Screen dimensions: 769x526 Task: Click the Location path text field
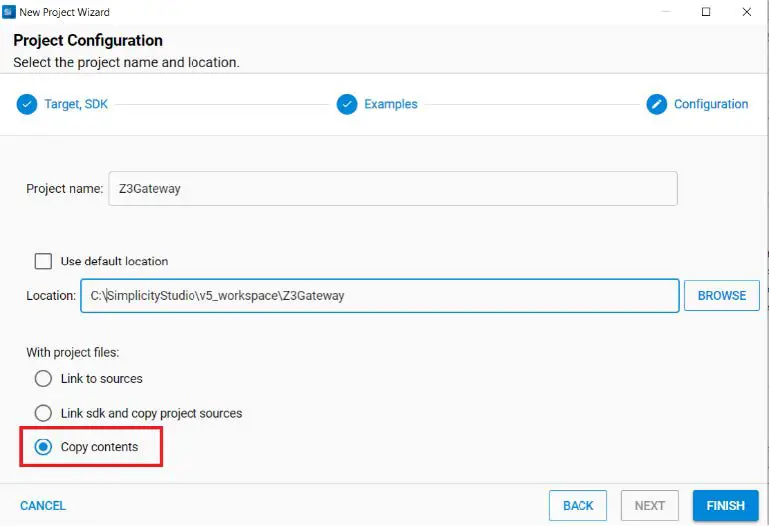click(x=380, y=296)
